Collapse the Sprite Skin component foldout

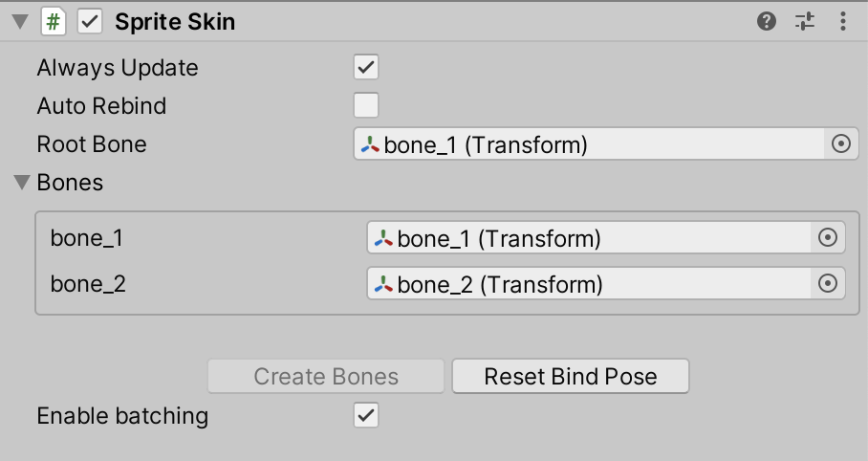click(x=19, y=23)
